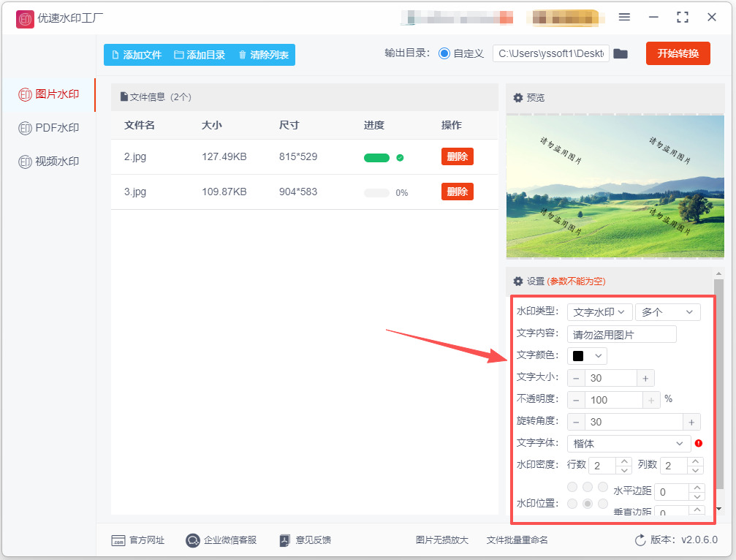Viewport: 736px width, 560px height.
Task: Decrease rotation angle with minus button
Action: click(x=576, y=422)
